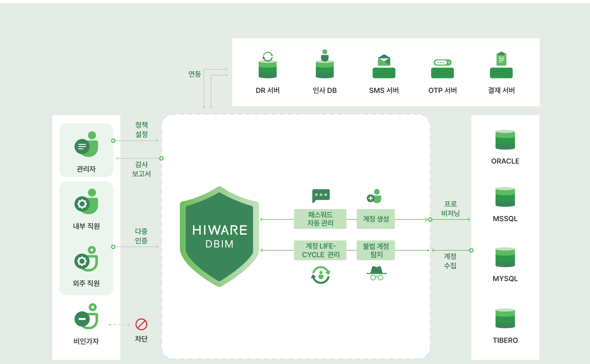Click the account lifecycle refresh icon
590x364 pixels.
tap(321, 275)
